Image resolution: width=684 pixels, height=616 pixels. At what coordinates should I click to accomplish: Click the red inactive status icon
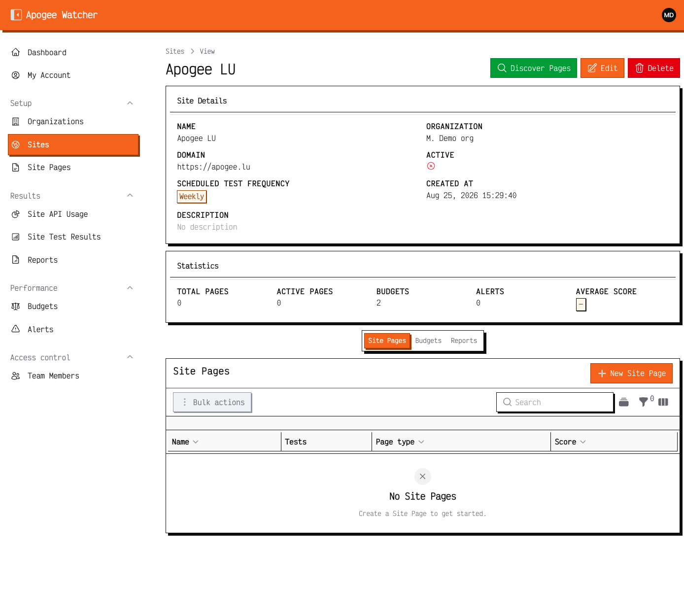(431, 166)
